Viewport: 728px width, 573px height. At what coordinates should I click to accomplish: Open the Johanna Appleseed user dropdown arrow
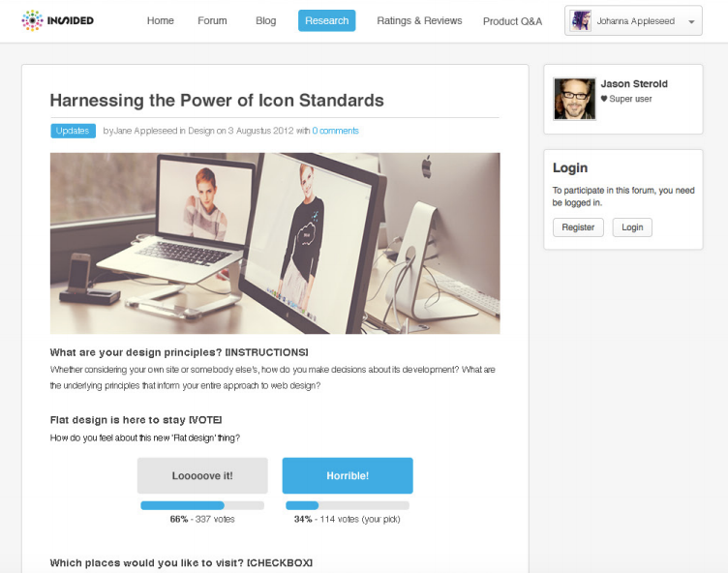[x=691, y=21]
